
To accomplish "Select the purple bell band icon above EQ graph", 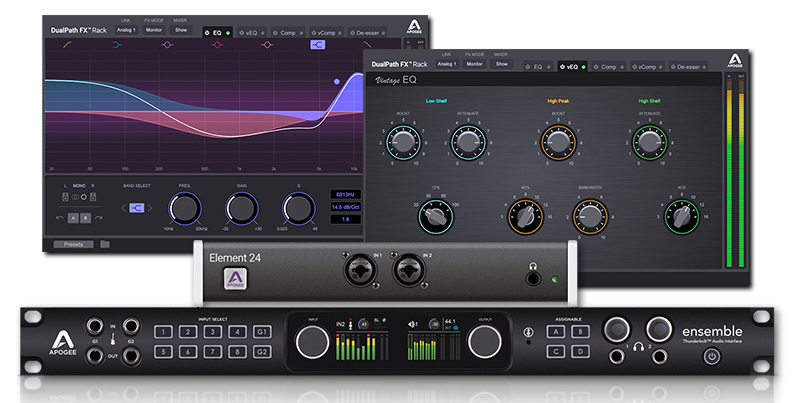I will point(167,45).
